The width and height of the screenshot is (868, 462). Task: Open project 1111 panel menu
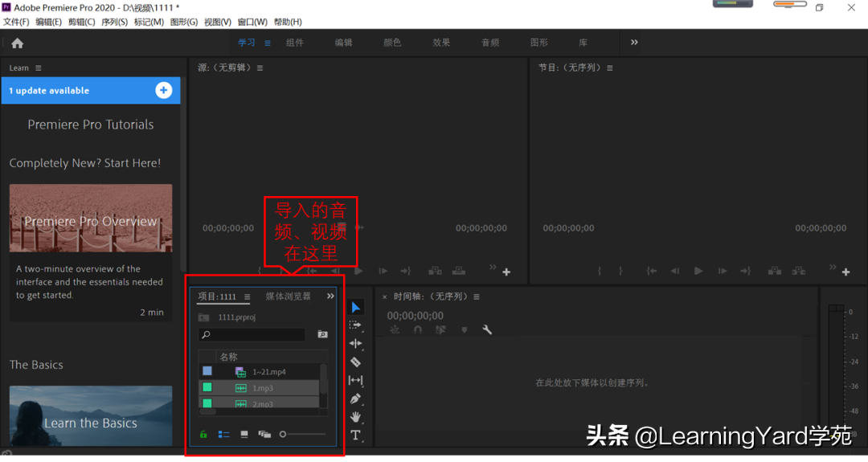pos(247,297)
